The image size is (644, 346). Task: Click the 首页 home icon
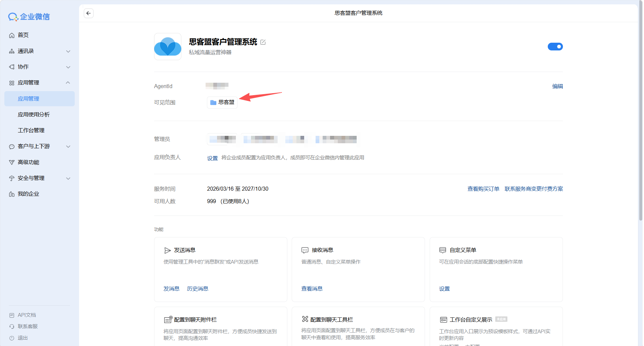[x=12, y=35]
